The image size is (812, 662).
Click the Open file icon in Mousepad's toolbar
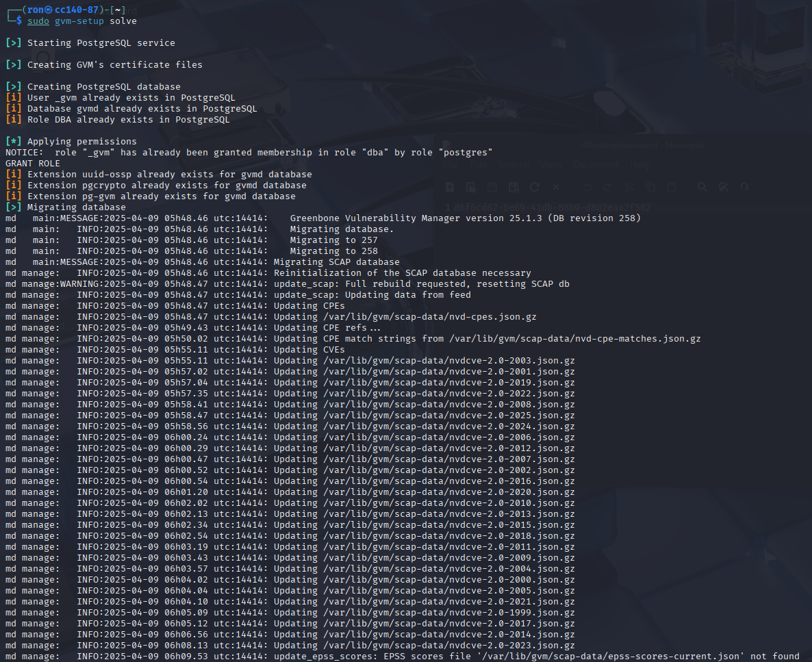(x=471, y=187)
